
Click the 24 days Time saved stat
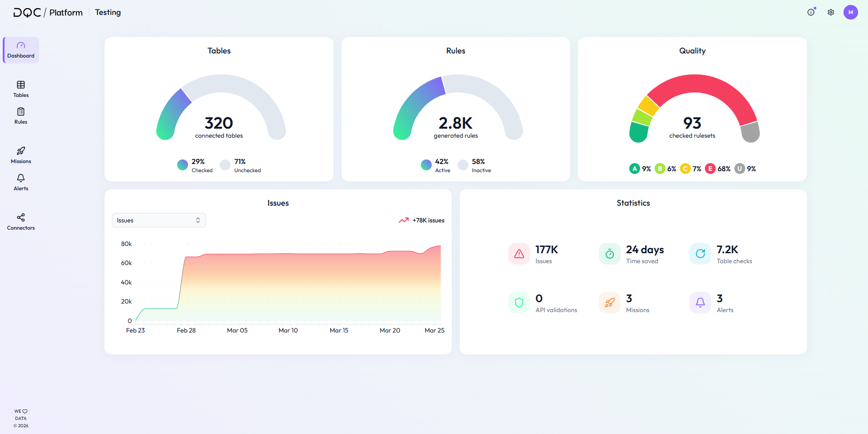click(632, 254)
